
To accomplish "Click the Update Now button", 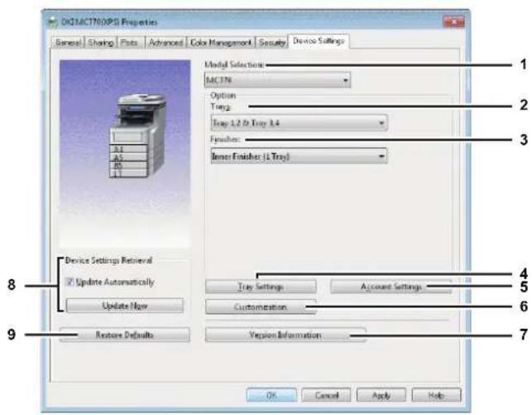I will coord(124,306).
